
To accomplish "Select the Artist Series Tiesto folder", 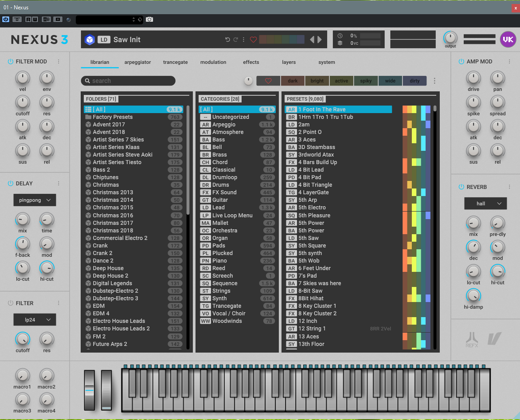I will tap(134, 162).
